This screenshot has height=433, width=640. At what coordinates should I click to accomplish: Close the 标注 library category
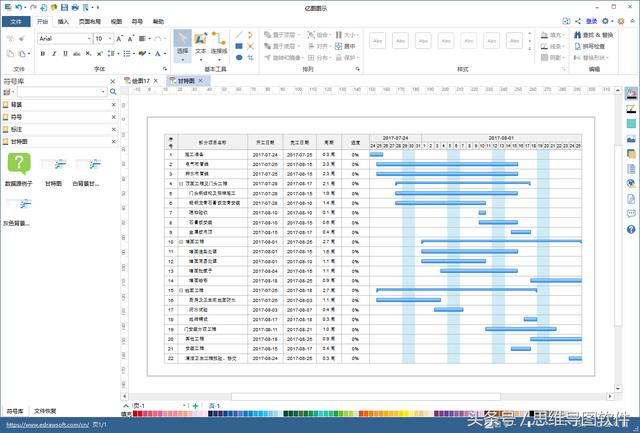tap(113, 129)
